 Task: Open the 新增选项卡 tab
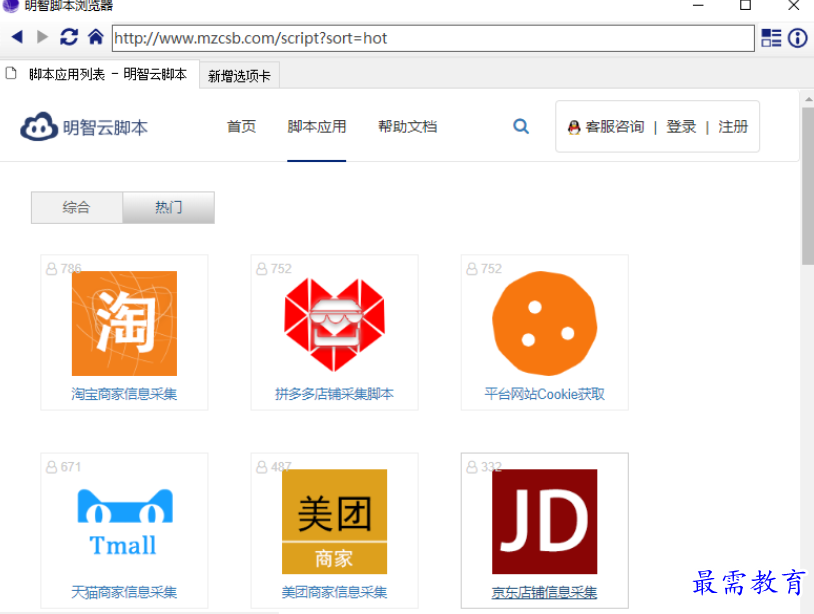coord(239,76)
